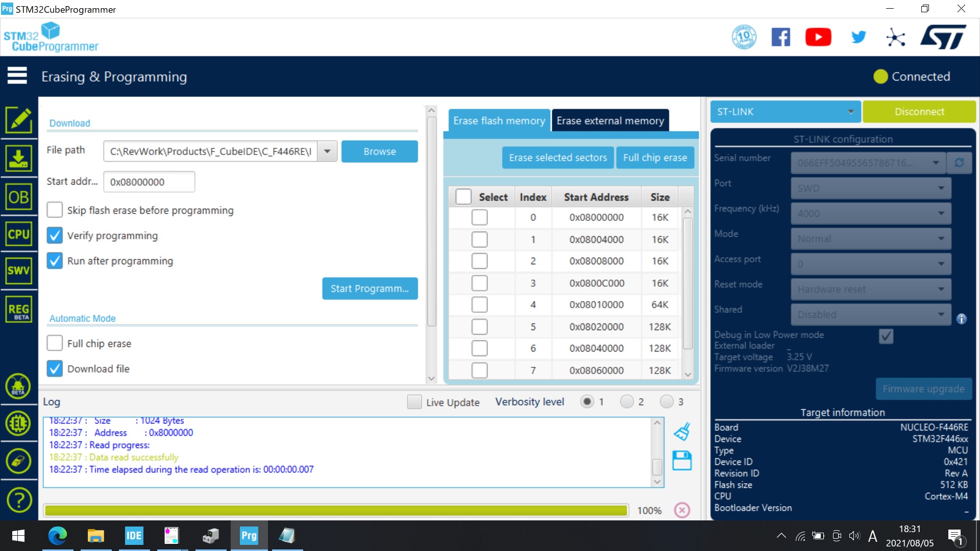The height and width of the screenshot is (551, 980).
Task: Expand the file path history dropdown
Action: [x=327, y=152]
